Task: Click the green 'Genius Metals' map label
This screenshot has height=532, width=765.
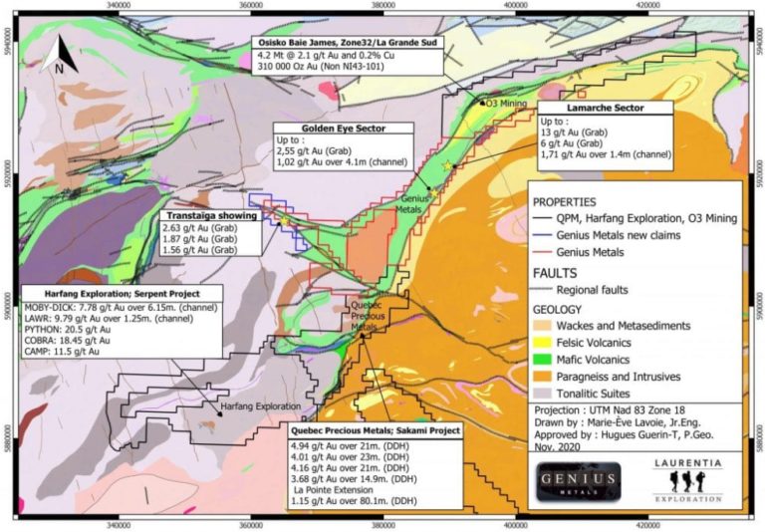Action: pyautogui.click(x=414, y=204)
